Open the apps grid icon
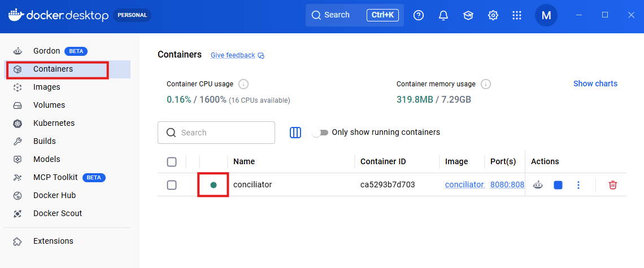The height and width of the screenshot is (268, 644). (x=517, y=15)
